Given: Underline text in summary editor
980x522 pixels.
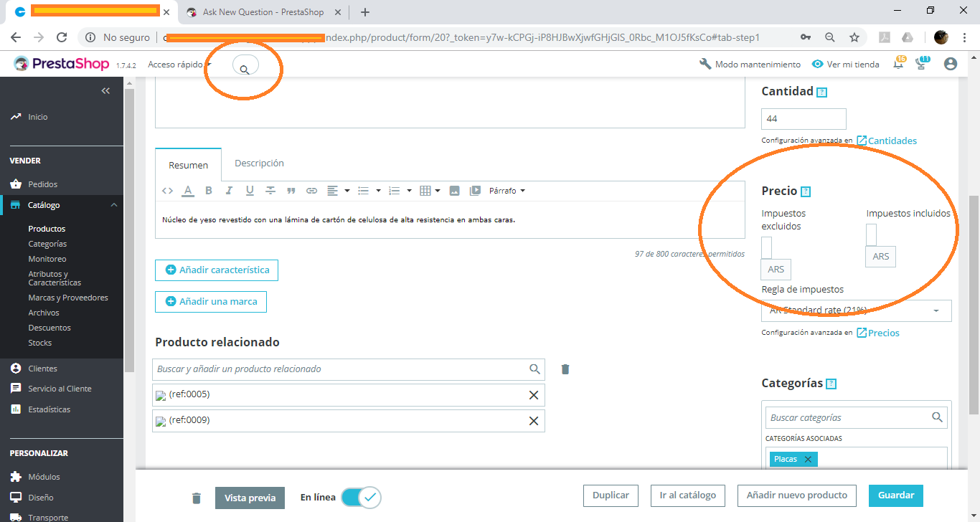Looking at the screenshot, I should [x=250, y=191].
